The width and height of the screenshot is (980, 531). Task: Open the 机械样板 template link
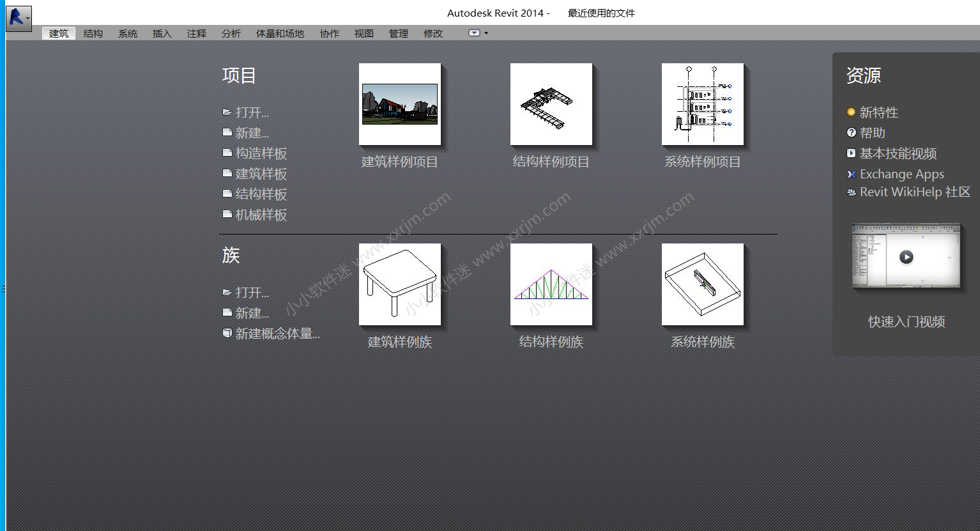(261, 215)
